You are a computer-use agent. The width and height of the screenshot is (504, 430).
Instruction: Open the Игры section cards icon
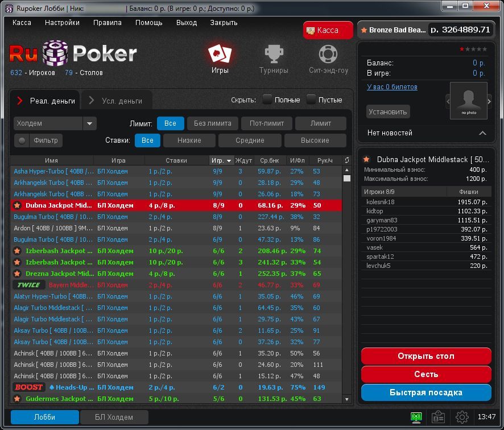tap(220, 55)
